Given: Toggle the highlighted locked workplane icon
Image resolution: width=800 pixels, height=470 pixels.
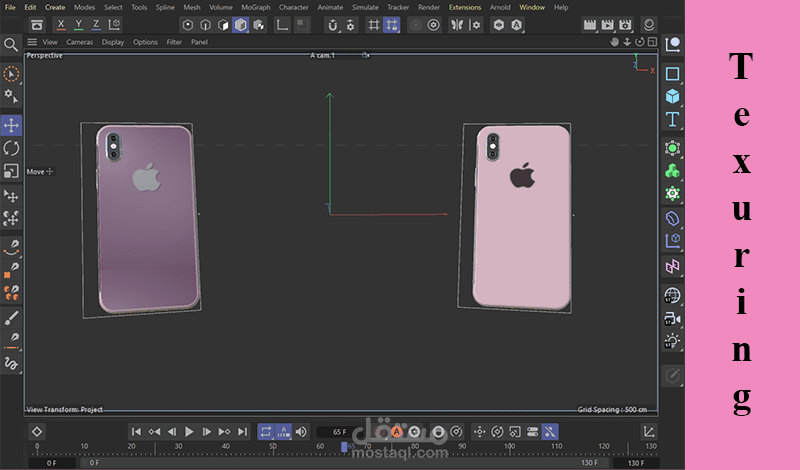Looking at the screenshot, I should click(x=391, y=24).
